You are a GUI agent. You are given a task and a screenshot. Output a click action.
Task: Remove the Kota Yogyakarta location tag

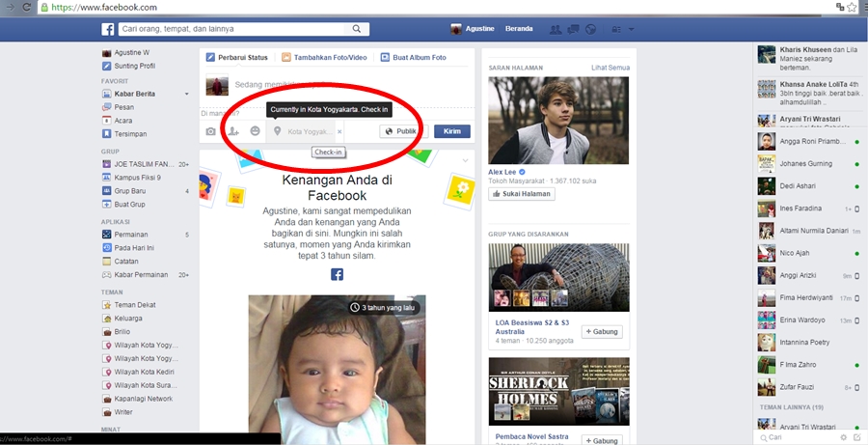pos(339,131)
